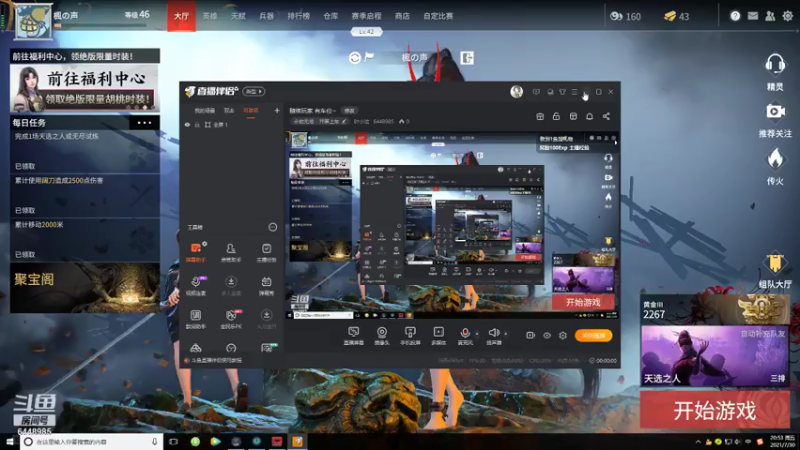
Task: Click the Windows taskbar search box
Action: (92, 442)
